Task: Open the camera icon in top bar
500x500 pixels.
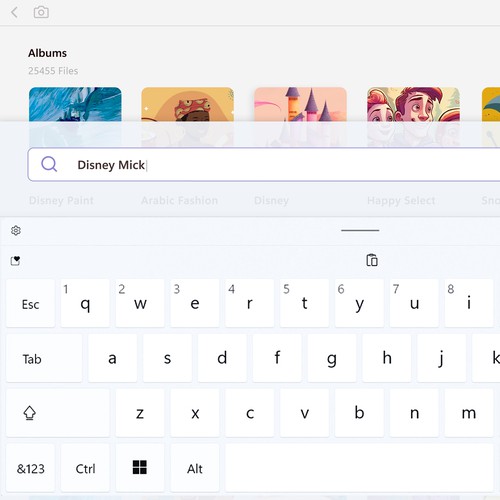Action: (x=41, y=12)
